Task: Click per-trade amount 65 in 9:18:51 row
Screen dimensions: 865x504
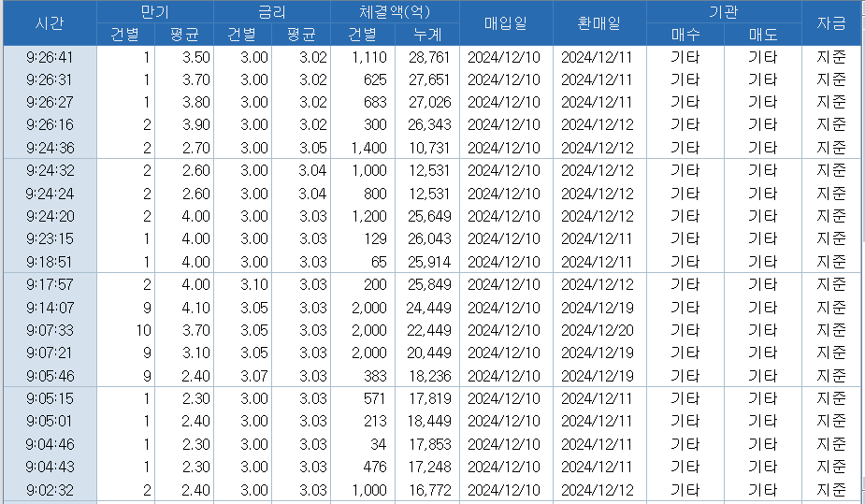Action: pos(379,262)
